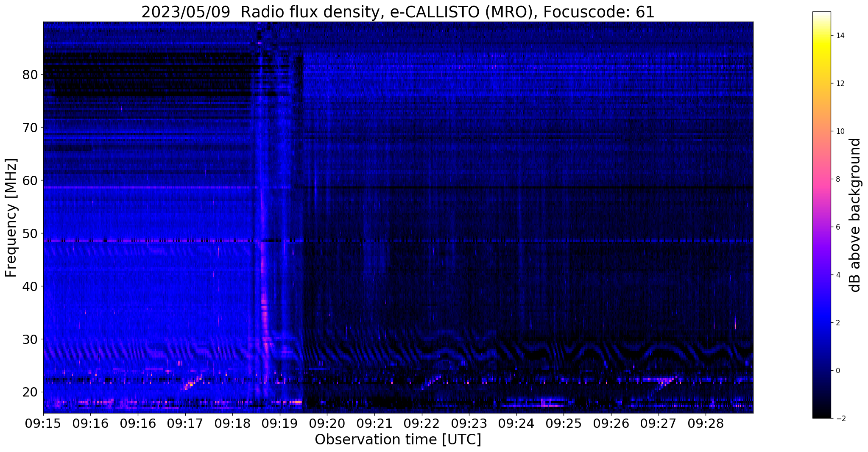
Task: Click the 60 MHz frequency tick label
Action: click(30, 180)
